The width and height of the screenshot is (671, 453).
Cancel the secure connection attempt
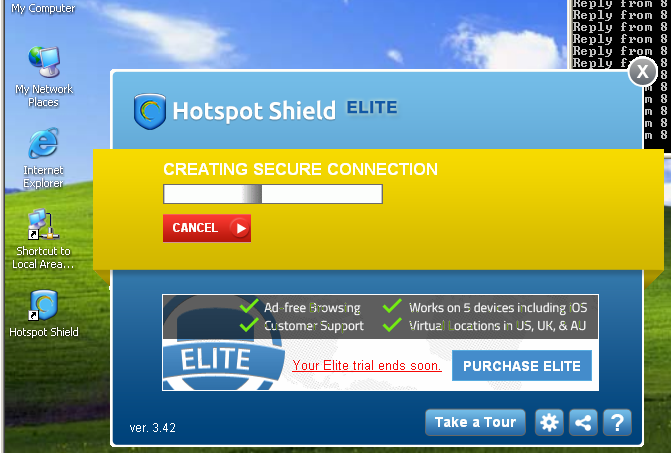pos(207,228)
